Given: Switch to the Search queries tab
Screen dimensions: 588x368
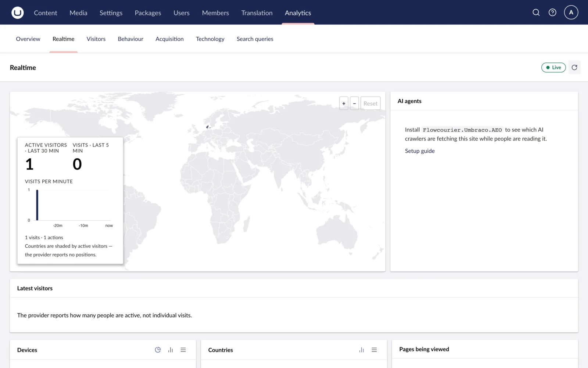Looking at the screenshot, I should [255, 39].
